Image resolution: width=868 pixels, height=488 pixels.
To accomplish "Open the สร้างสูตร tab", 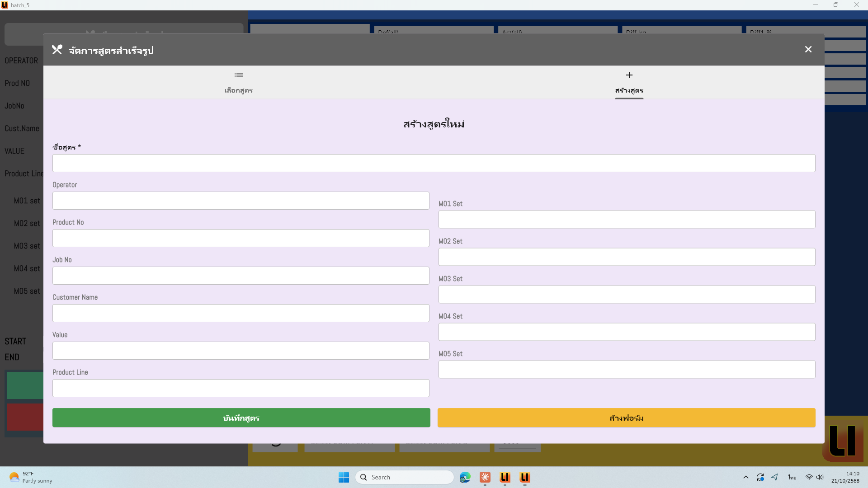I will tap(629, 83).
